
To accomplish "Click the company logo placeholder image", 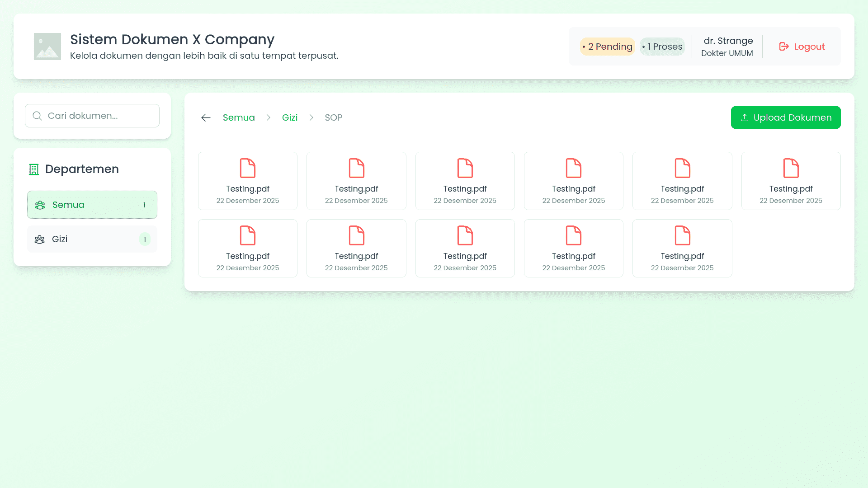I will (x=47, y=47).
